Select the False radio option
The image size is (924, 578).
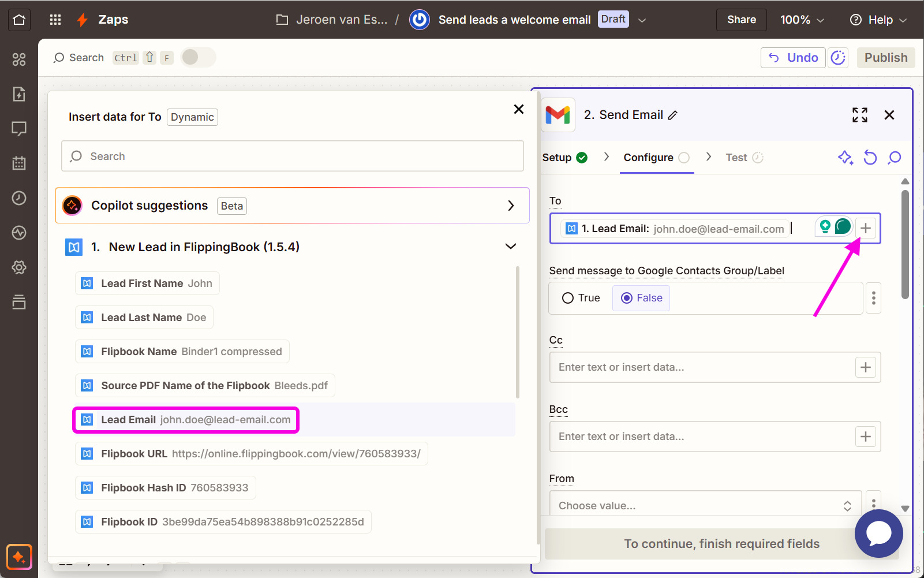tap(641, 298)
